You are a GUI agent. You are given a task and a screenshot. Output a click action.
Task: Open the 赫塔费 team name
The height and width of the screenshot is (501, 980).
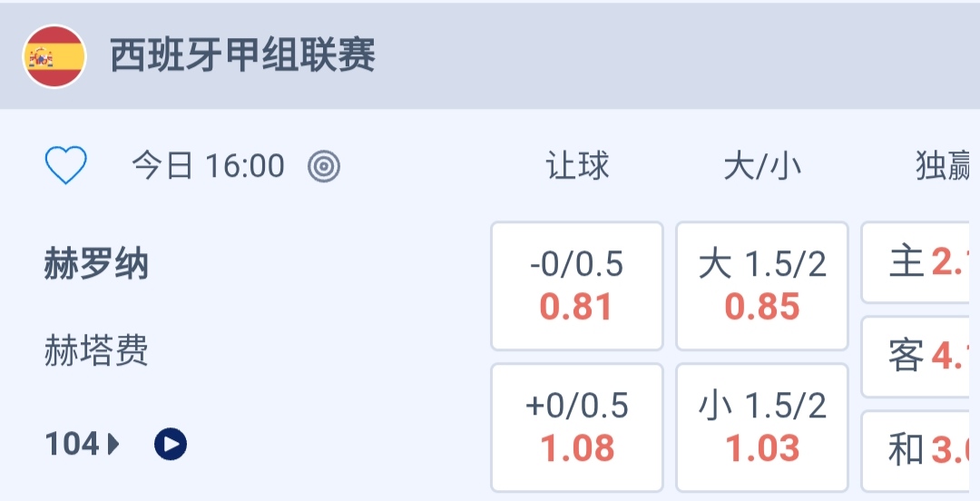coord(96,350)
